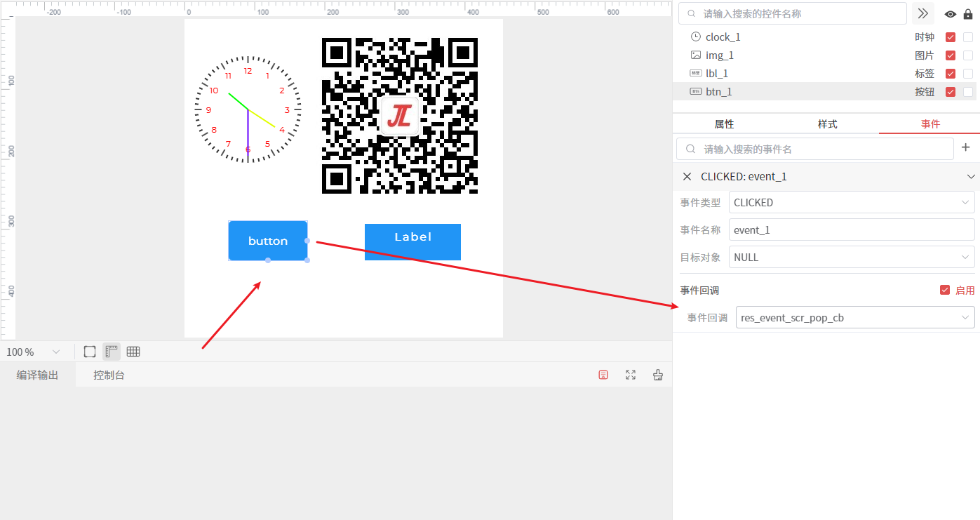Open the 控制台 tab
The image size is (980, 520).
[x=109, y=375]
